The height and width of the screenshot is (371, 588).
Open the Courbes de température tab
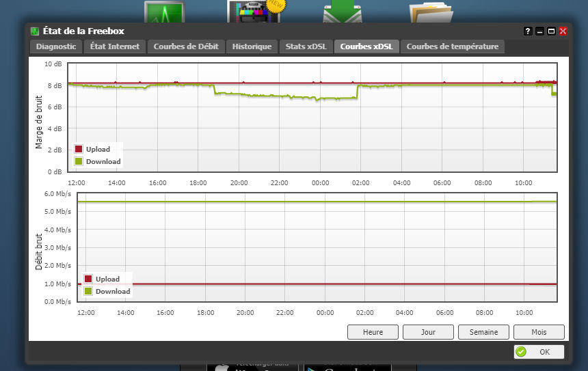(x=453, y=47)
